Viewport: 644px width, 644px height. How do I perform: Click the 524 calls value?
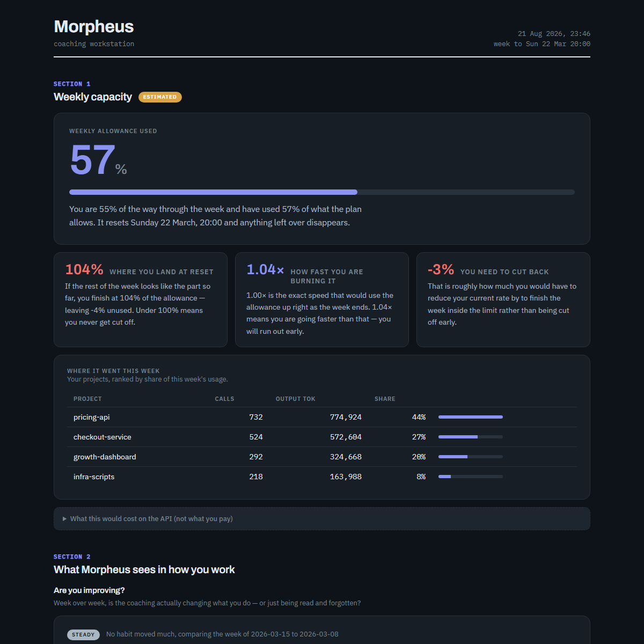click(x=256, y=437)
